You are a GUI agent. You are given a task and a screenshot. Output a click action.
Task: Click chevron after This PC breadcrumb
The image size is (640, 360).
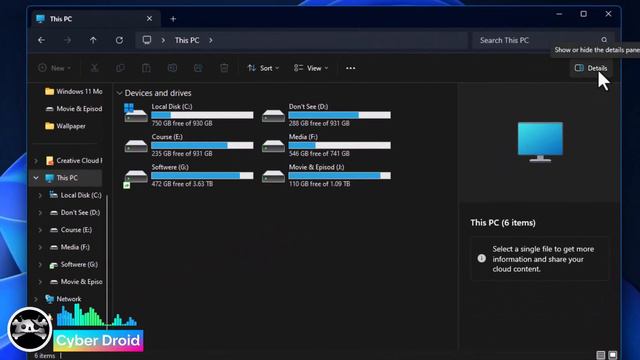pyautogui.click(x=211, y=40)
